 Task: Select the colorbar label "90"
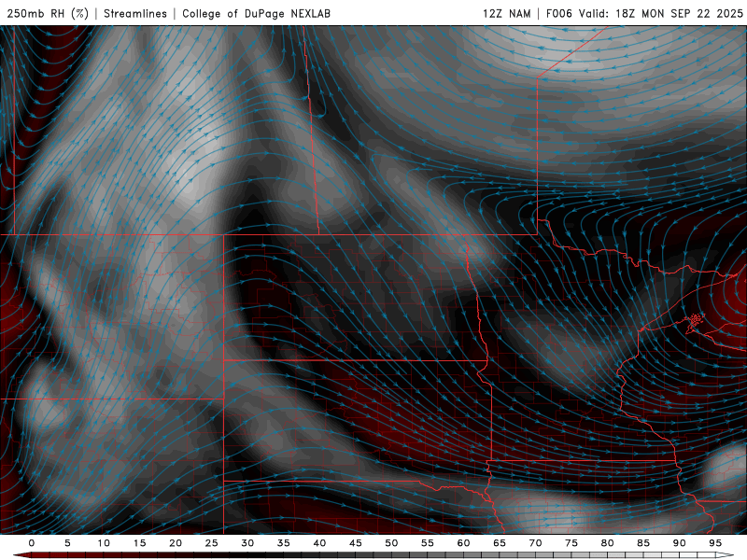click(679, 543)
